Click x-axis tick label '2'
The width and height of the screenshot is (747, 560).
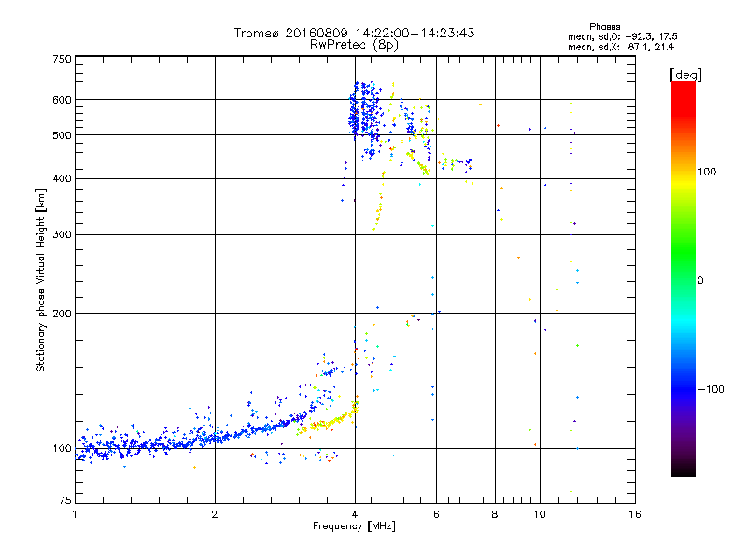click(215, 514)
